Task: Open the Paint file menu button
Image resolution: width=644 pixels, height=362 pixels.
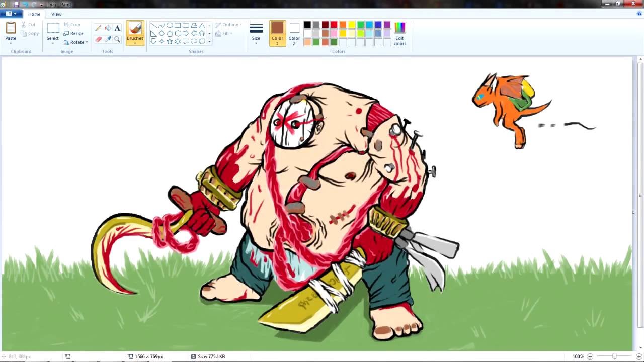Action: pyautogui.click(x=11, y=14)
